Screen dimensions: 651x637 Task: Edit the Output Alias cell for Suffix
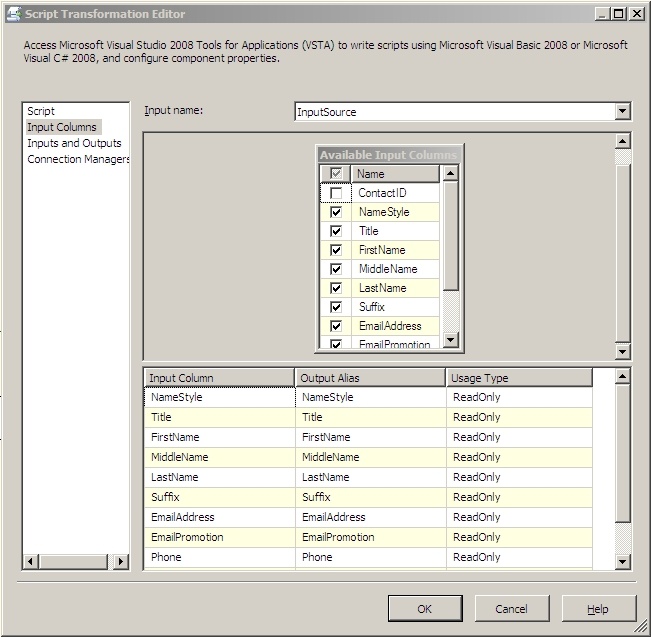[371, 497]
